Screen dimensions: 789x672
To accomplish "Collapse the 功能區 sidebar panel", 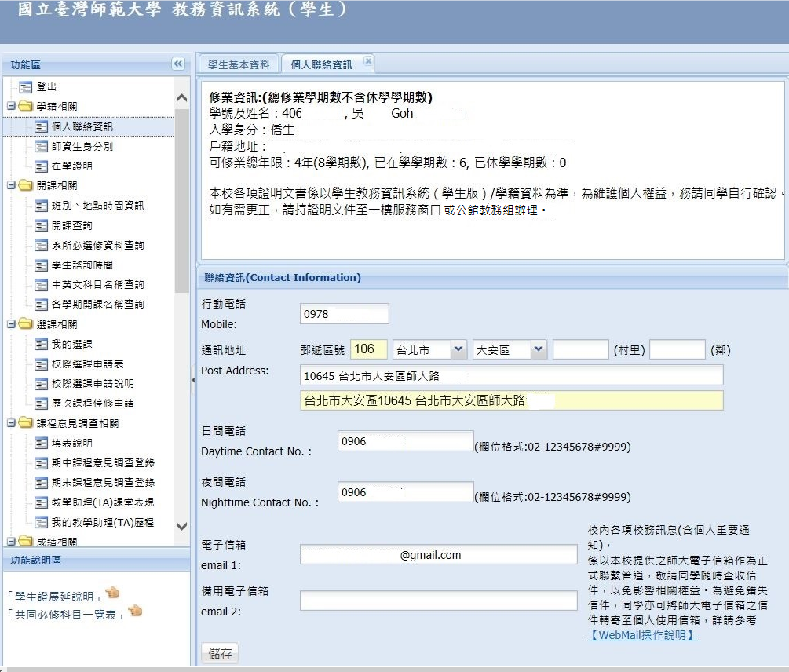I will tap(178, 64).
